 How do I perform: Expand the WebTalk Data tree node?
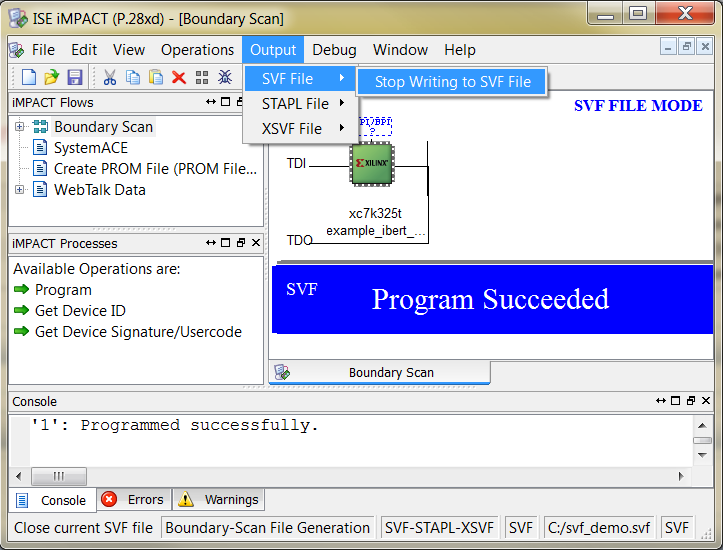tap(19, 190)
